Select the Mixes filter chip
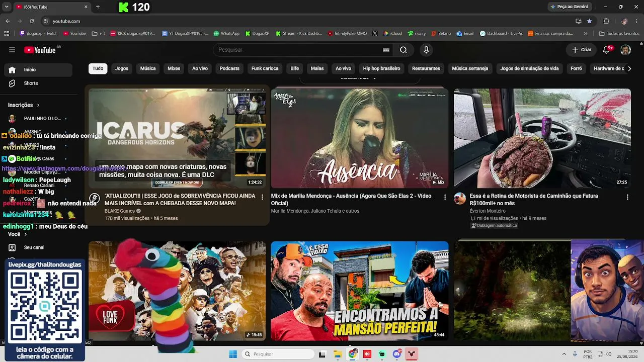This screenshot has height=362, width=644. pyautogui.click(x=174, y=68)
